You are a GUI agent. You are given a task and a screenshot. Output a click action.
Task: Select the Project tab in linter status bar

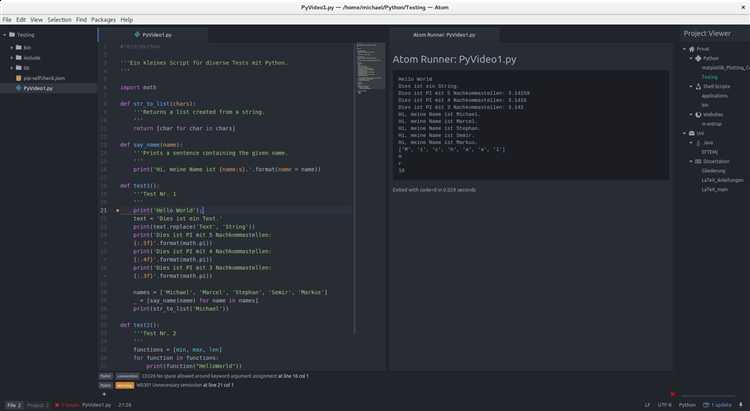pos(37,405)
